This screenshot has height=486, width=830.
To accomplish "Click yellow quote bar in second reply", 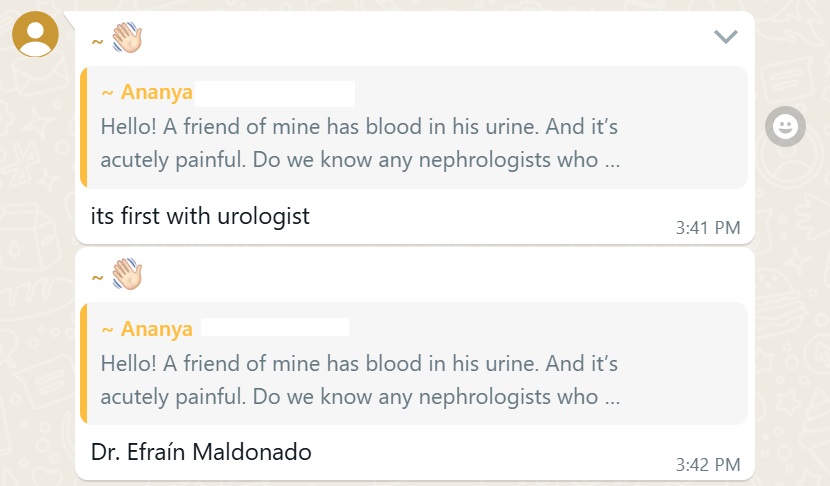I will pyautogui.click(x=83, y=364).
